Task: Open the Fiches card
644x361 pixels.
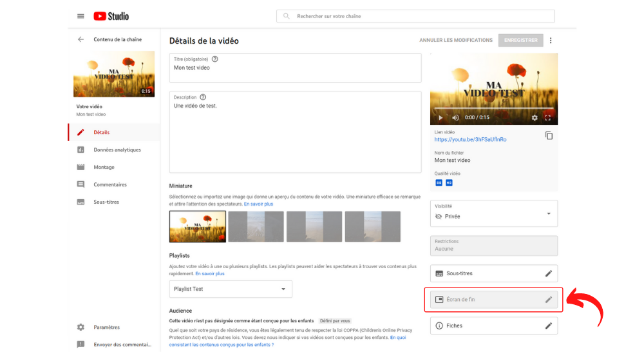Action: (x=494, y=326)
